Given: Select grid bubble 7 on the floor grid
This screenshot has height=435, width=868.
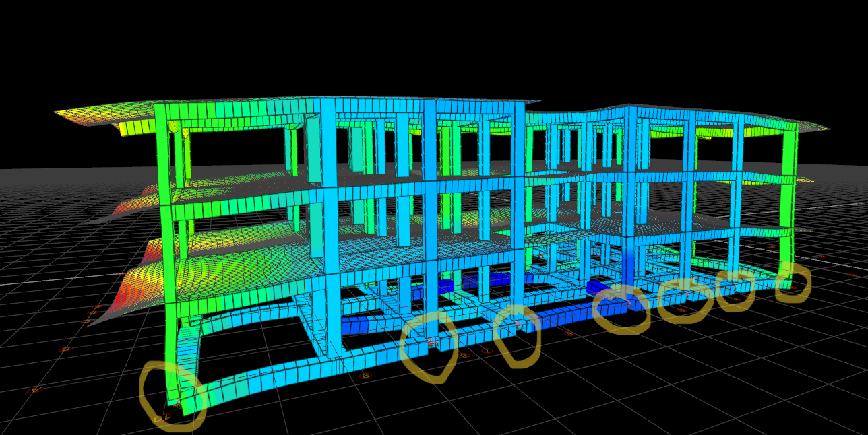Looking at the screenshot, I should (488, 351).
